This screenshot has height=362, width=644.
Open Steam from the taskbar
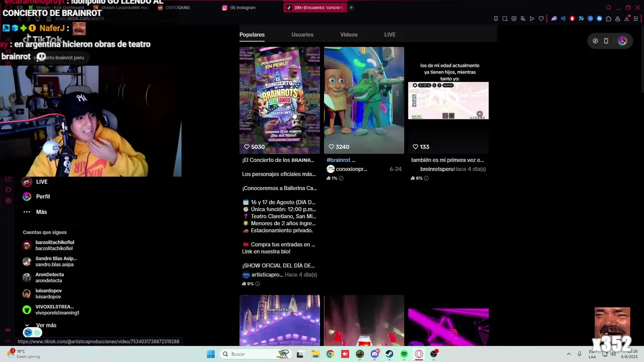tap(389, 354)
